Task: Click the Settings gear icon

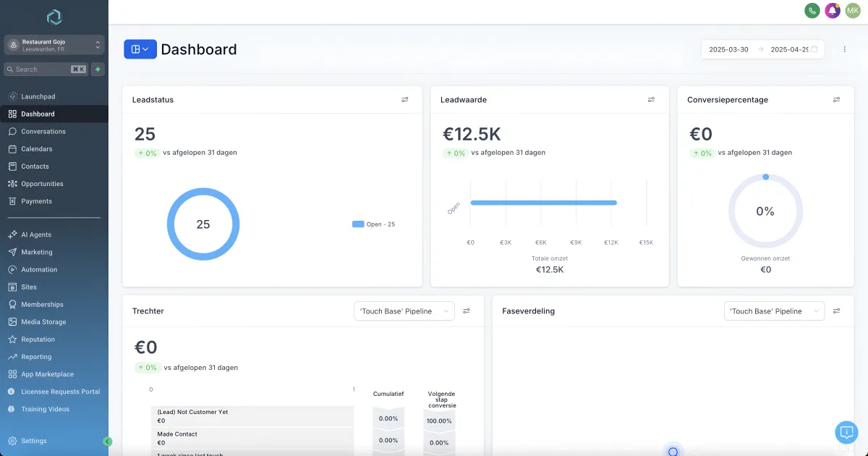Action: pos(12,441)
